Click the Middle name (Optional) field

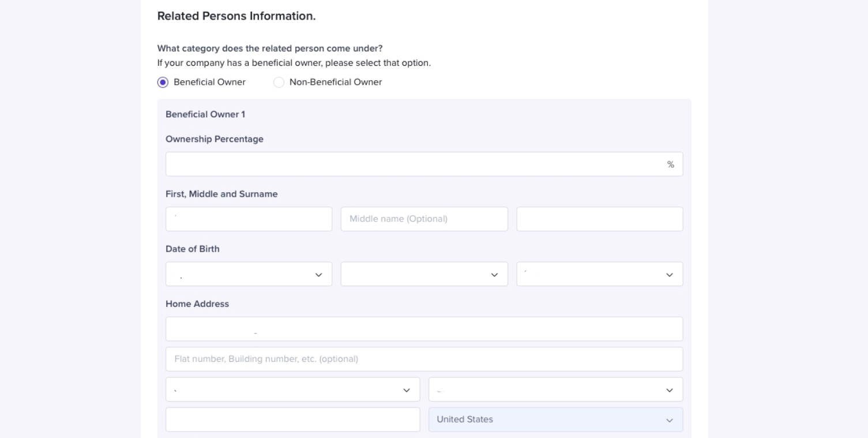click(424, 219)
